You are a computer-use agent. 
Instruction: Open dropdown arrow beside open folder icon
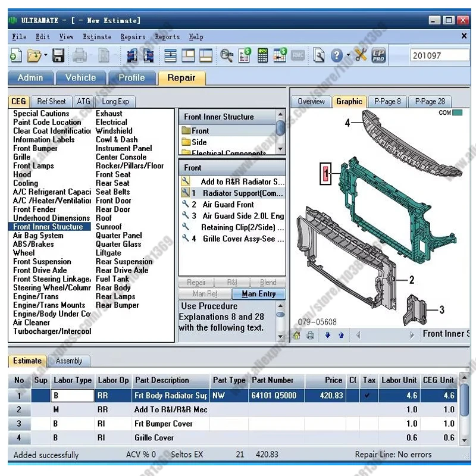(x=46, y=55)
